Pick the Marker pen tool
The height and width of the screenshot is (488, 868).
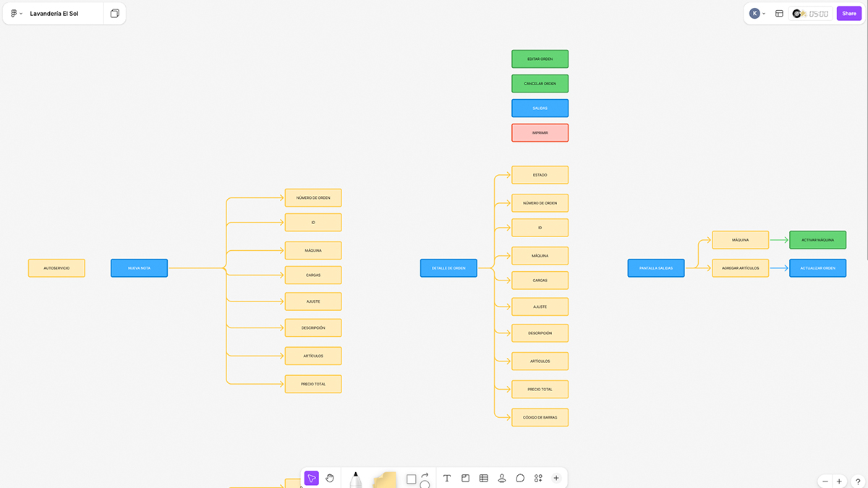tap(356, 479)
